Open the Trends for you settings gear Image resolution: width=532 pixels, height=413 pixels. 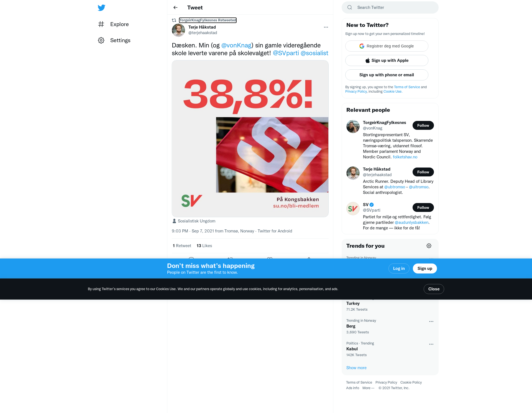[x=429, y=246]
